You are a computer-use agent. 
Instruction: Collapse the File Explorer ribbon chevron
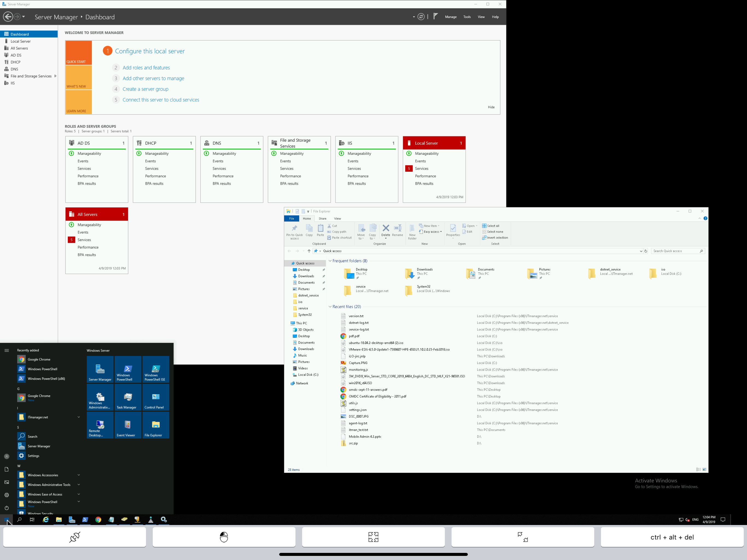click(699, 218)
